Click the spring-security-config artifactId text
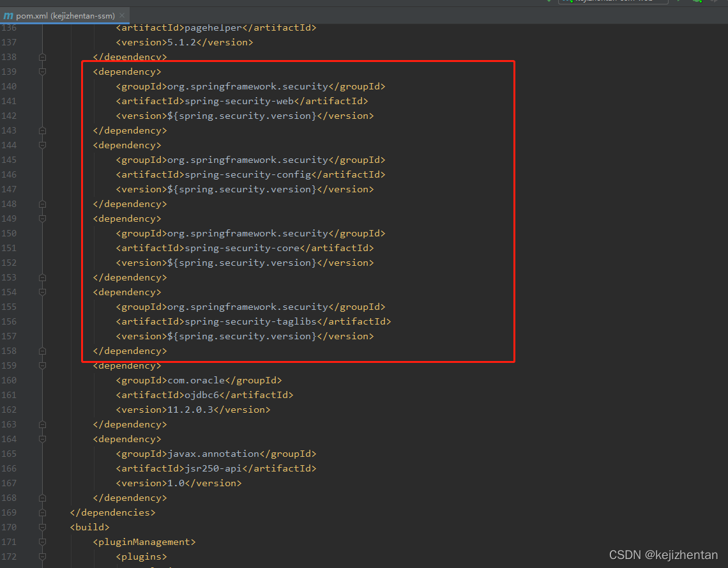The image size is (728, 568). [x=248, y=174]
